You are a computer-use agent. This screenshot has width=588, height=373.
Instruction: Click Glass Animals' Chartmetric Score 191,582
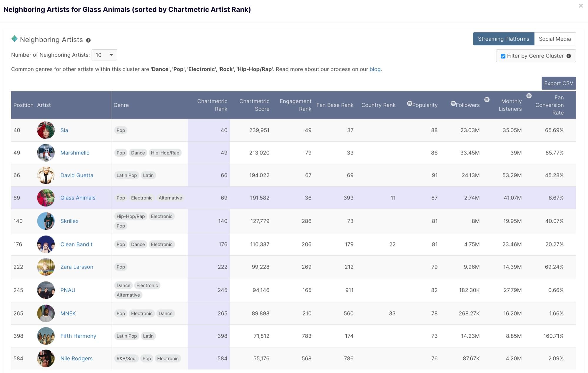point(260,198)
